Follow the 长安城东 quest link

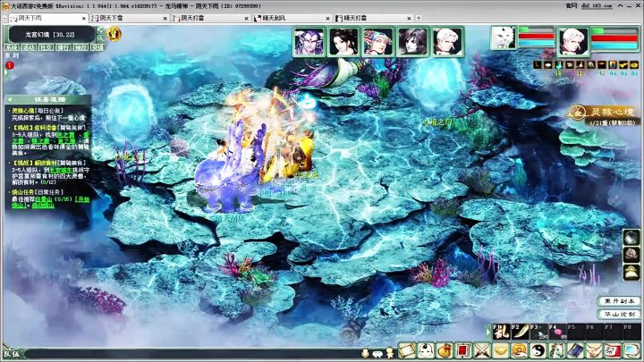pyautogui.click(x=61, y=170)
